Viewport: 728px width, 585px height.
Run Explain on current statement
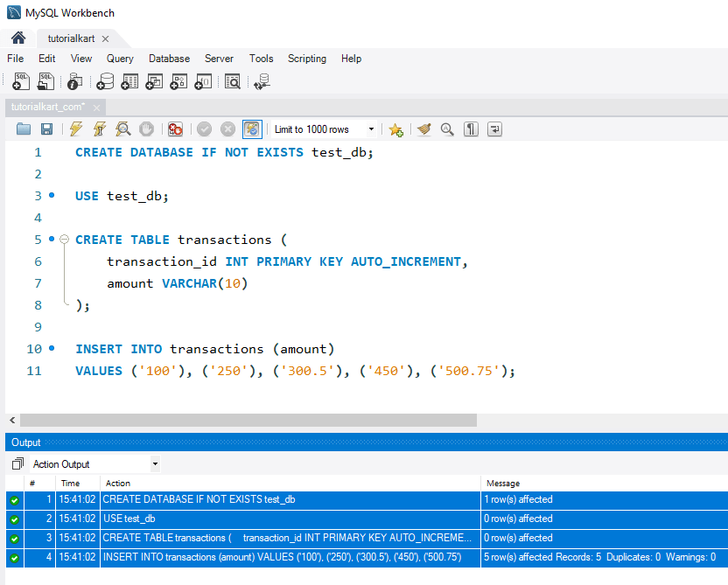tap(123, 129)
